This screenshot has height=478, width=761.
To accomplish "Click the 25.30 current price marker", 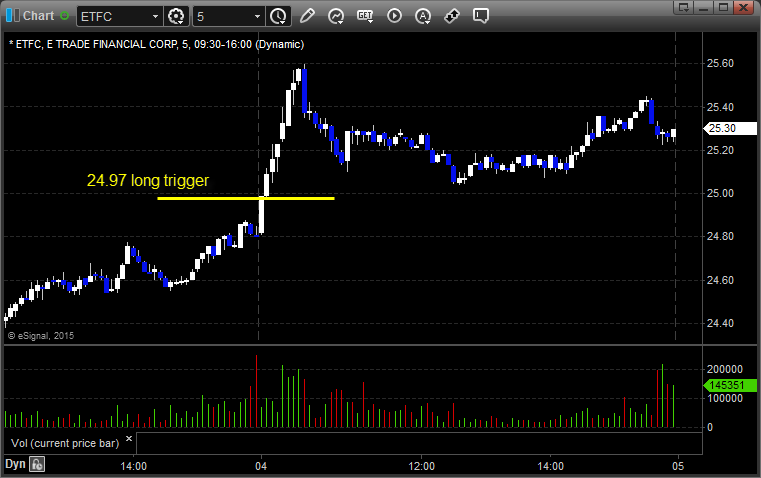I will 729,128.
